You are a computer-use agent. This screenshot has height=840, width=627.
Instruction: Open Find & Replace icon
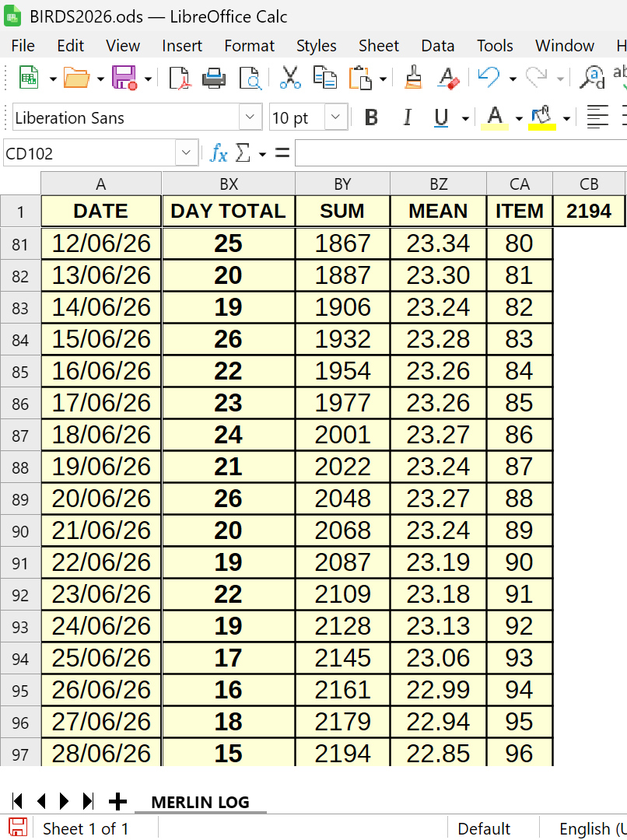coord(593,78)
